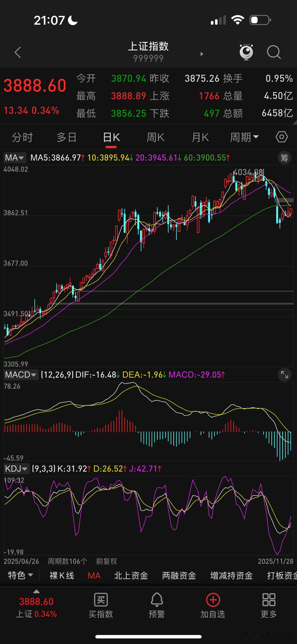Select 两融资金 overlay option
This screenshot has height=644, width=297.
click(179, 576)
